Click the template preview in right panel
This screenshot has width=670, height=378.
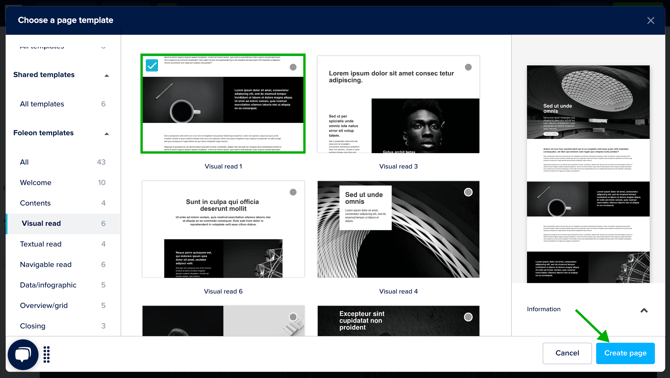click(588, 174)
